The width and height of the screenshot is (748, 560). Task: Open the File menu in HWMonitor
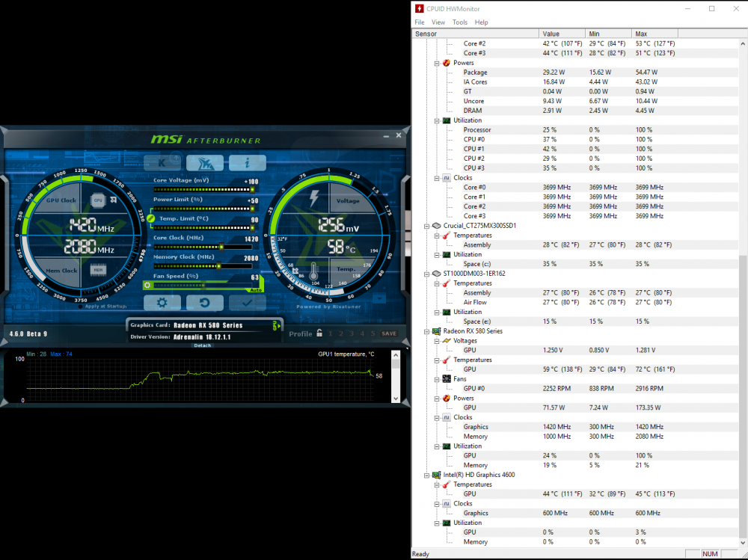coord(420,22)
